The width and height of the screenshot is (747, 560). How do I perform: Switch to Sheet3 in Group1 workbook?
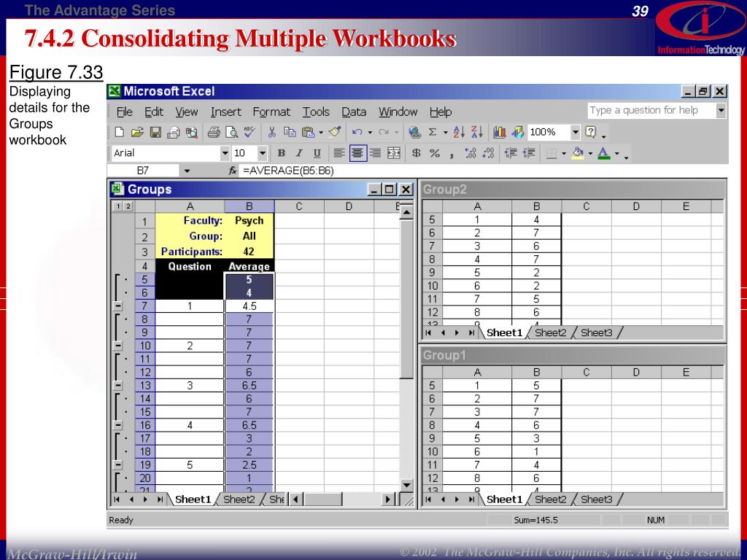point(597,499)
